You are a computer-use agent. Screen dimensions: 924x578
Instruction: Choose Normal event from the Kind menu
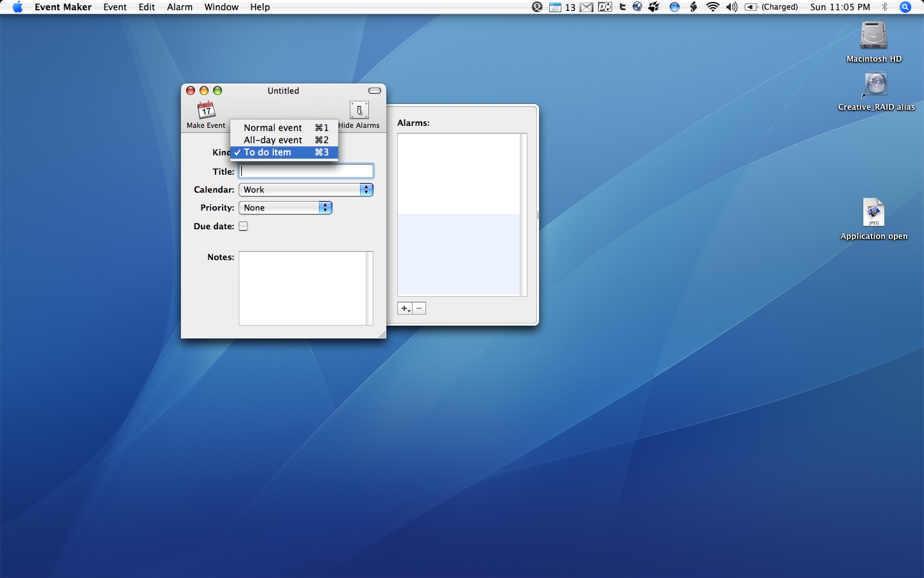point(273,128)
